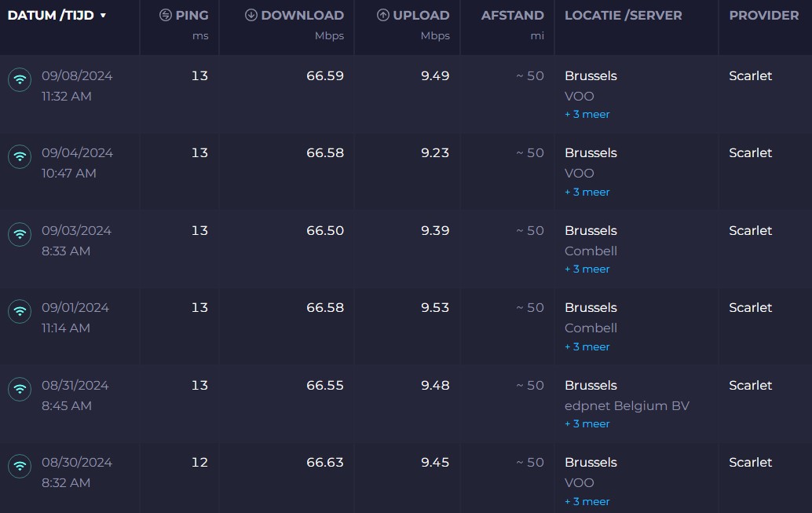Image resolution: width=812 pixels, height=513 pixels.
Task: Expand '+ 3 meer' for the 09/08/2024 result
Action: [x=587, y=114]
